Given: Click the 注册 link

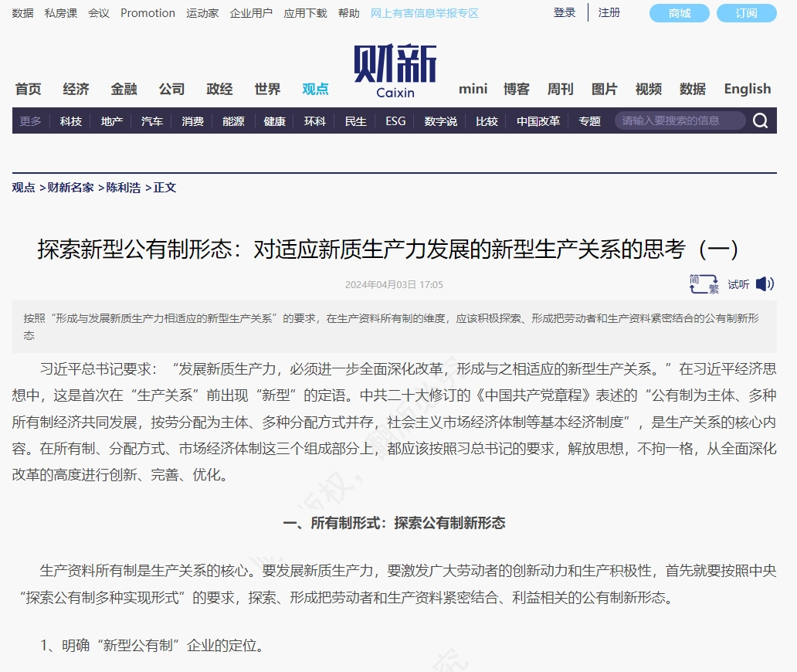Looking at the screenshot, I should coord(609,12).
